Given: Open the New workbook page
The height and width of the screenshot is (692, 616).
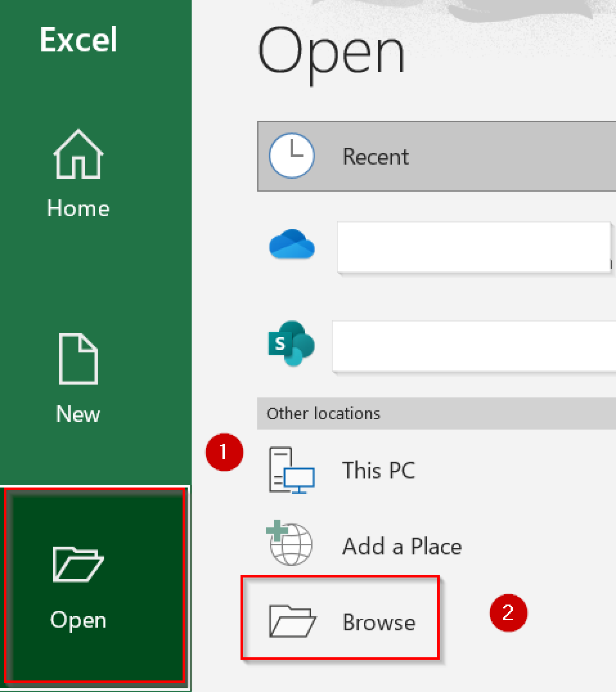Looking at the screenshot, I should click(x=78, y=414).
